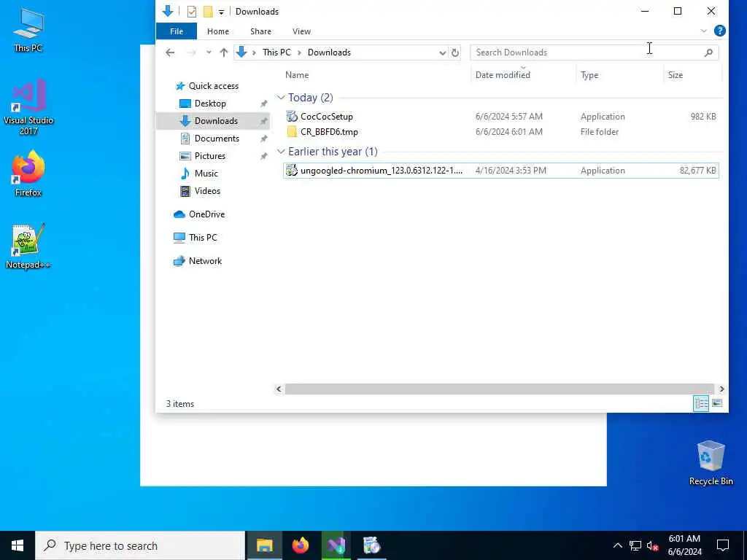Switch to the Home ribbon tab
Viewport: 747px width, 560px height.
pos(218,31)
